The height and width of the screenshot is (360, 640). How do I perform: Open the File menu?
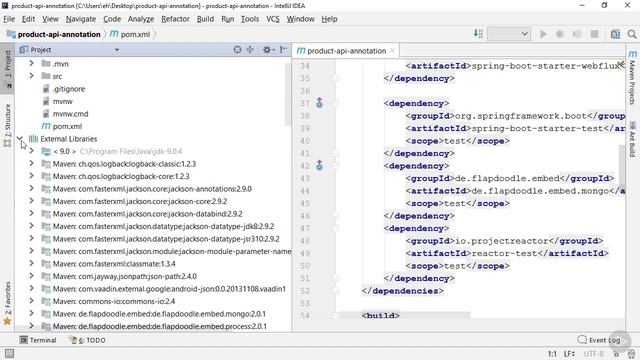[9, 19]
